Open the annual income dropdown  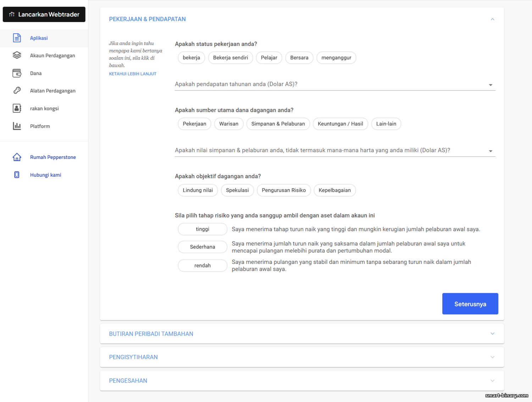point(335,84)
